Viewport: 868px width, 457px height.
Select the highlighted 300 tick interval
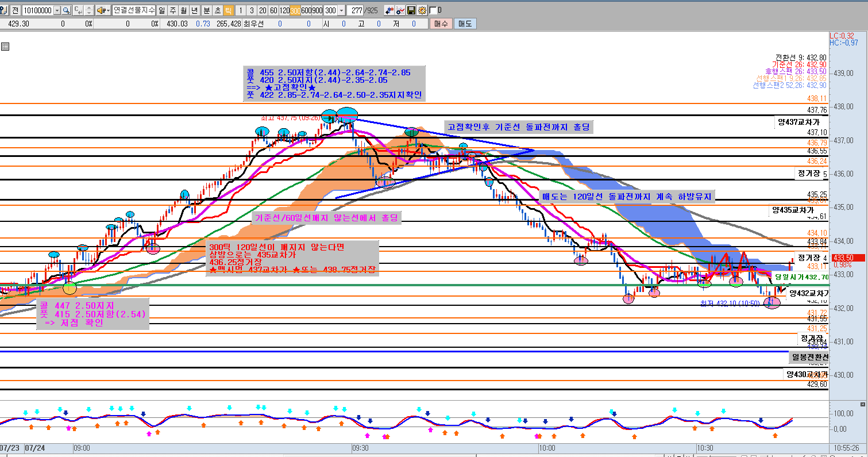coord(295,10)
